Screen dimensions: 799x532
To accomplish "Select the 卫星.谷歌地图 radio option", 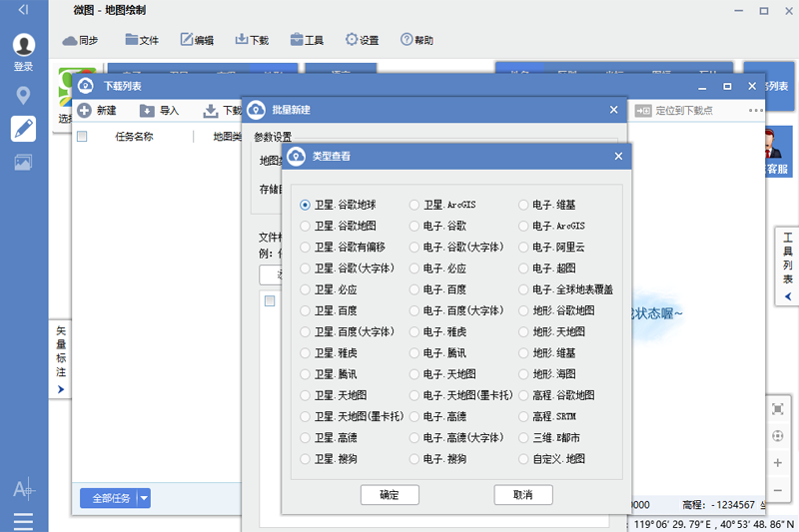I will coord(305,226).
